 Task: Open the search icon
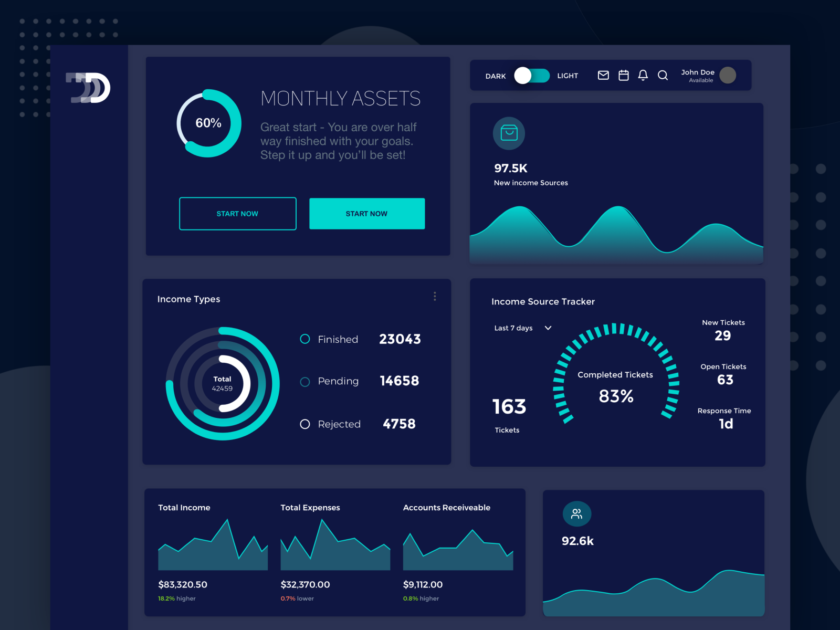click(663, 76)
